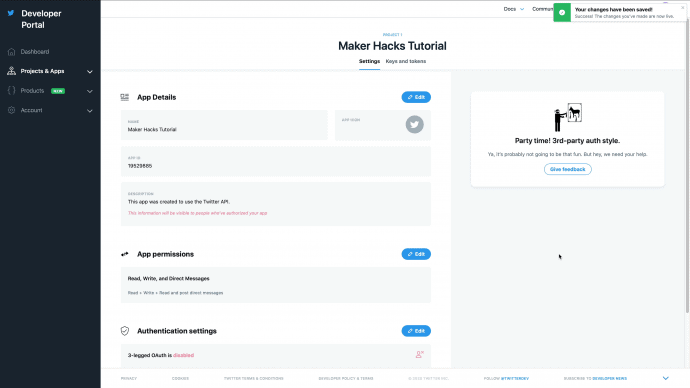Edit the Authentication settings section
This screenshot has height=388, width=690.
(x=416, y=331)
